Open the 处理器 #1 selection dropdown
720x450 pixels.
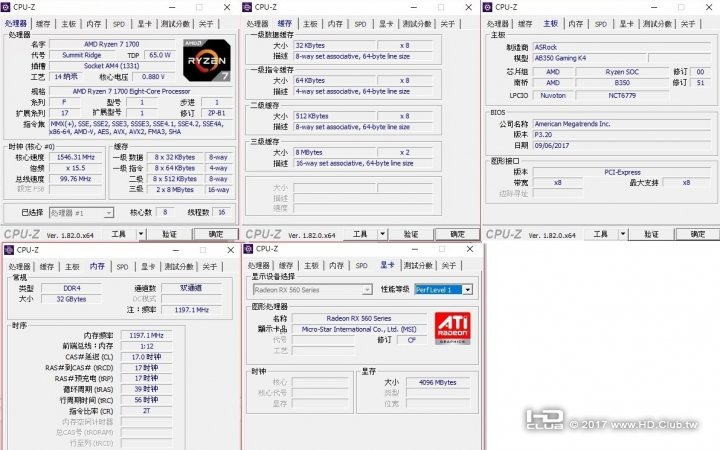pyautogui.click(x=81, y=213)
